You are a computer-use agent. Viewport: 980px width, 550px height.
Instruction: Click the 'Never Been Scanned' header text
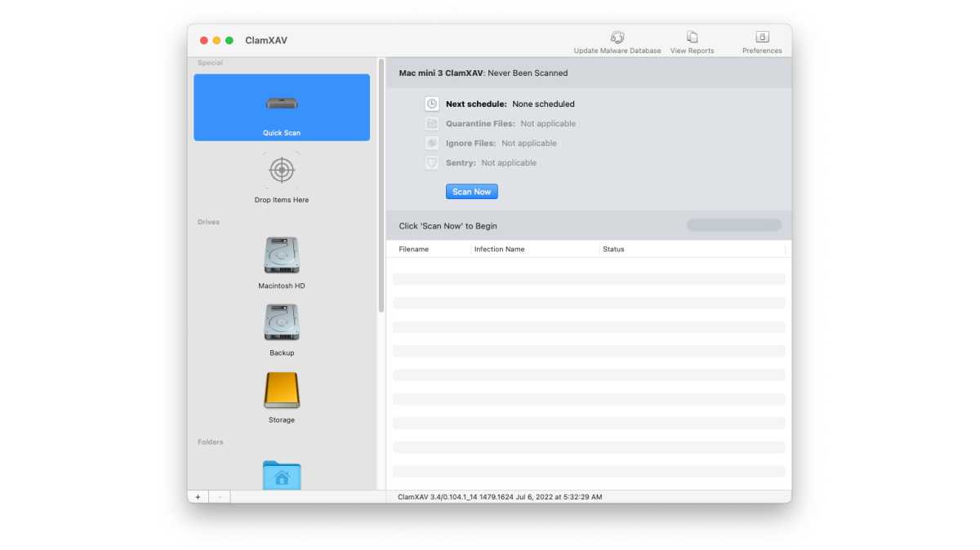(528, 73)
